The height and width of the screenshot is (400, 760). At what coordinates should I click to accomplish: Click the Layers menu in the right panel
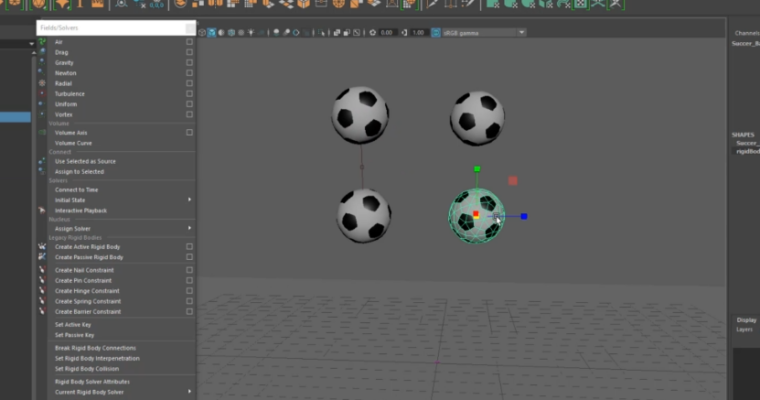[744, 330]
